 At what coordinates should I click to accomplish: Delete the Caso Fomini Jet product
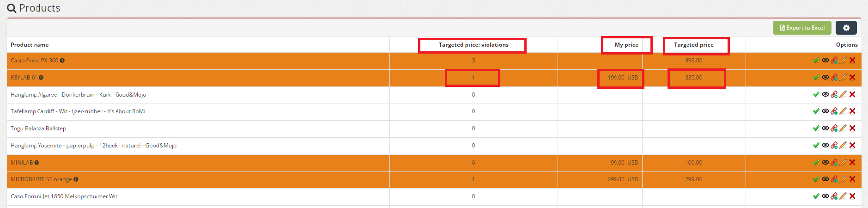(852, 196)
